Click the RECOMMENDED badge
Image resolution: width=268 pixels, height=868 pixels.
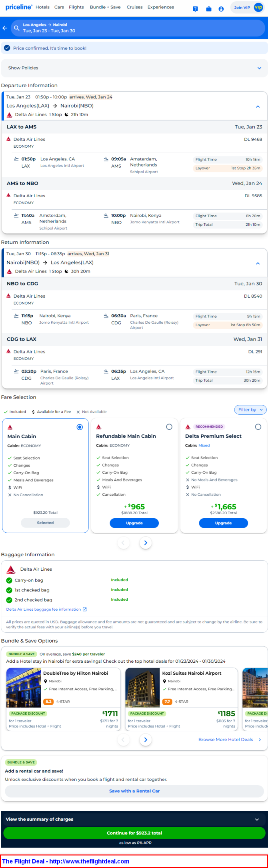click(209, 427)
